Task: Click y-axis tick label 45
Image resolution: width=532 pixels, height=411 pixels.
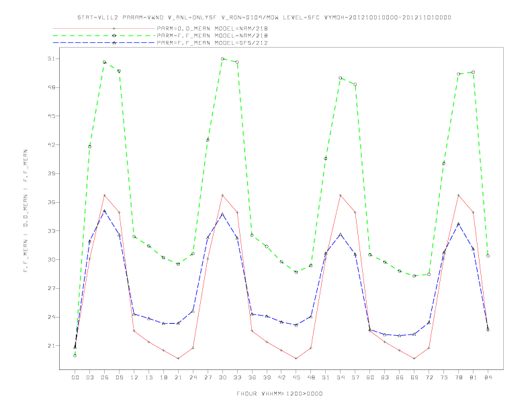Action: [51, 116]
